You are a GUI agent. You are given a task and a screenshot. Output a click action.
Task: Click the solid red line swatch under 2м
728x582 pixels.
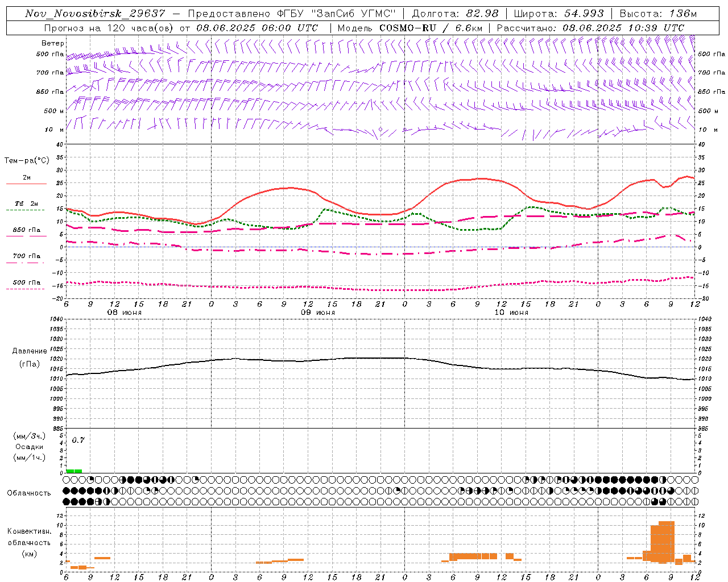coord(26,184)
